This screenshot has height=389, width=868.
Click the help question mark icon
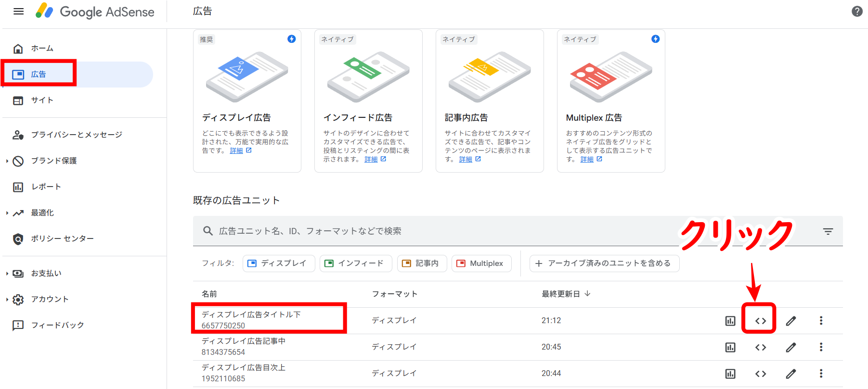pyautogui.click(x=857, y=12)
